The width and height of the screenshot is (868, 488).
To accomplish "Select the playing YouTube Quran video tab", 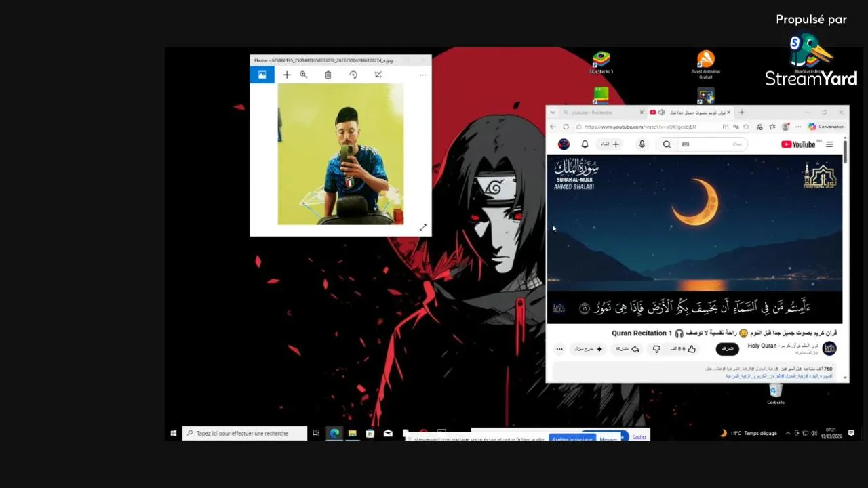I will click(x=690, y=113).
